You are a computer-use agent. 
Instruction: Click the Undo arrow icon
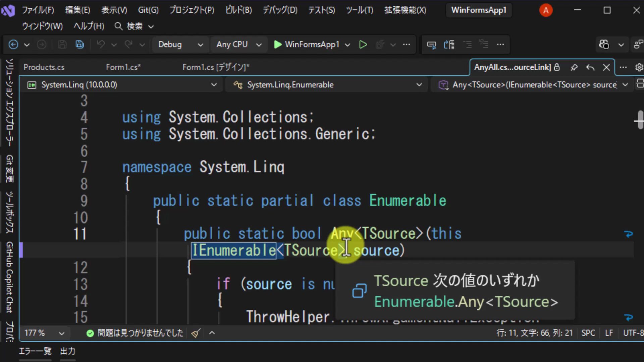coord(101,44)
